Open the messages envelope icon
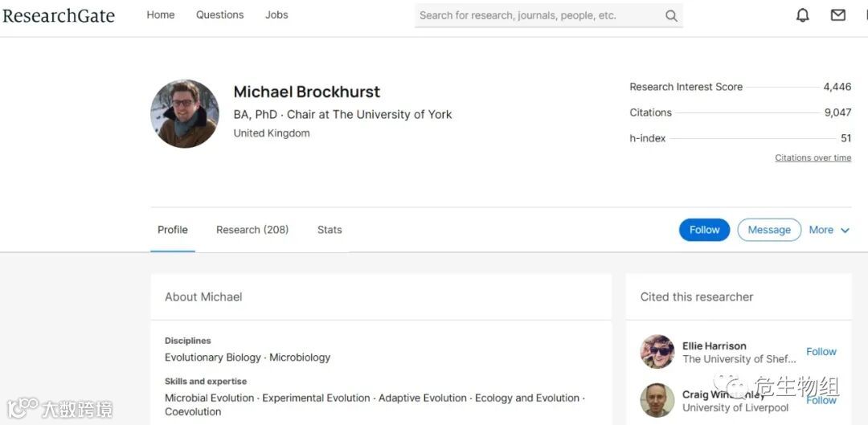 [838, 15]
